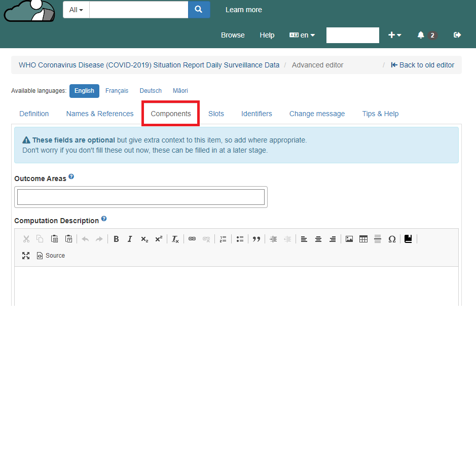Switch to the Slots tab
476x460 pixels.
tap(216, 114)
